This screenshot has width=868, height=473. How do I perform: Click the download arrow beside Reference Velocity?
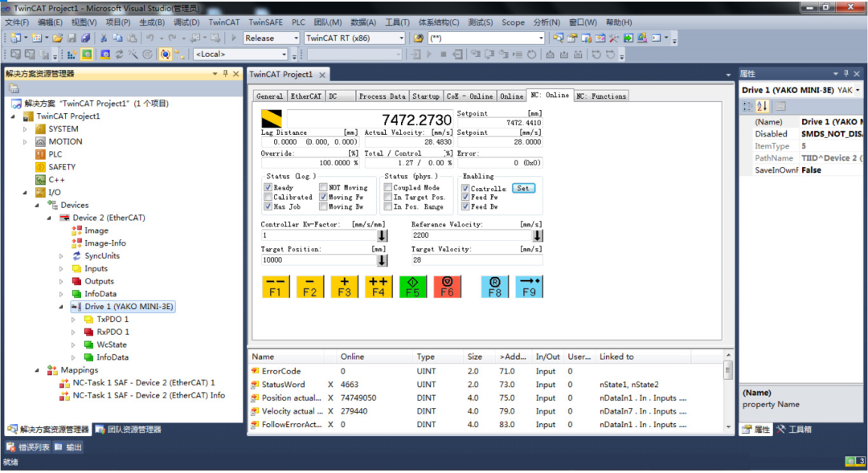pos(537,236)
